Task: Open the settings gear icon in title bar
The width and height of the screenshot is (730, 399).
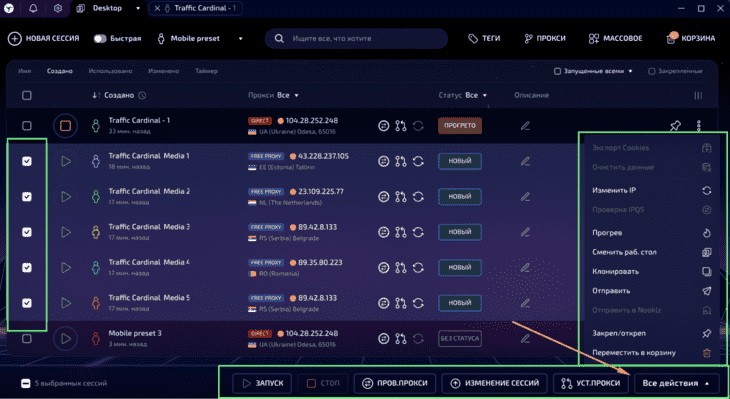Action: coord(58,8)
